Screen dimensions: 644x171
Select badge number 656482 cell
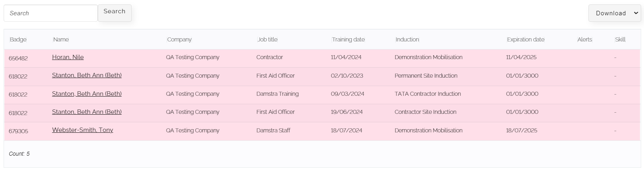tap(18, 58)
